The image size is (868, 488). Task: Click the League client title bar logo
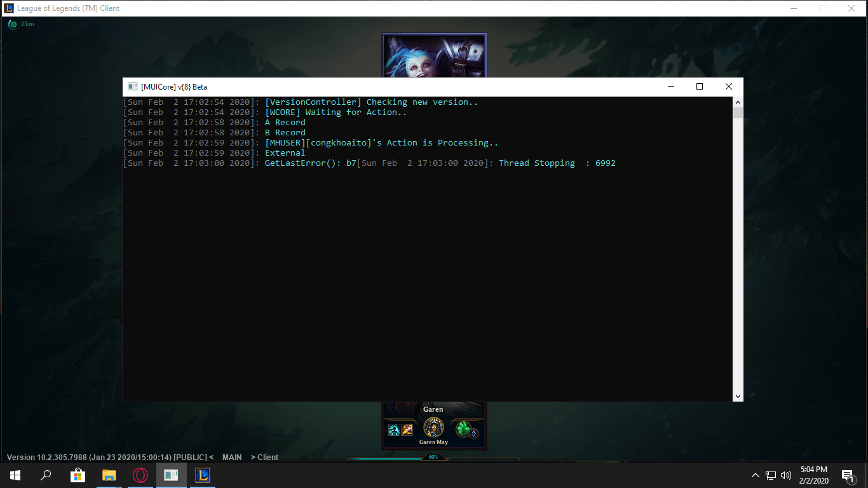click(9, 8)
